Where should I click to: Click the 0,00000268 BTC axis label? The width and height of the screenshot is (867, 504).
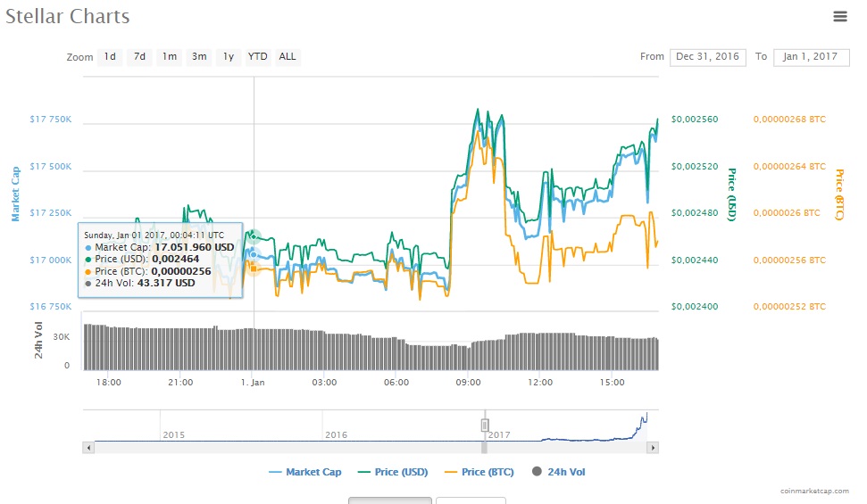click(789, 120)
